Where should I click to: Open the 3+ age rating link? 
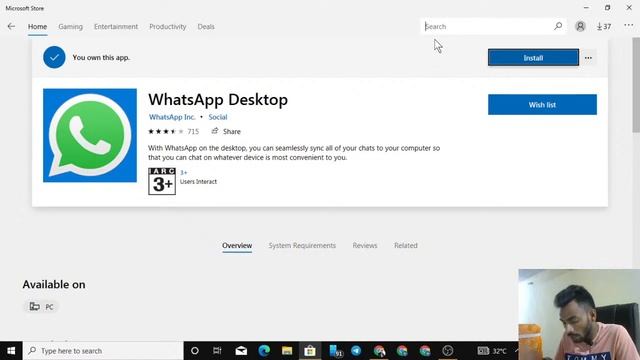pos(184,173)
